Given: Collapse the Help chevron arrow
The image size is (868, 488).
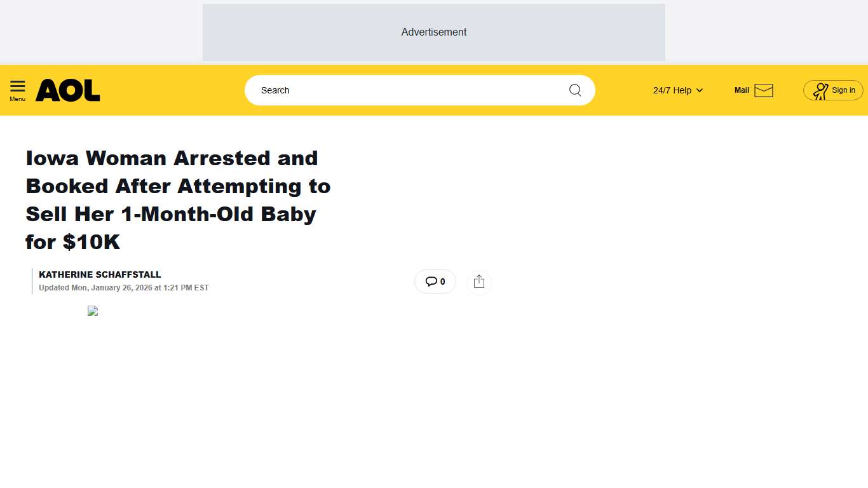Looking at the screenshot, I should (x=699, y=90).
